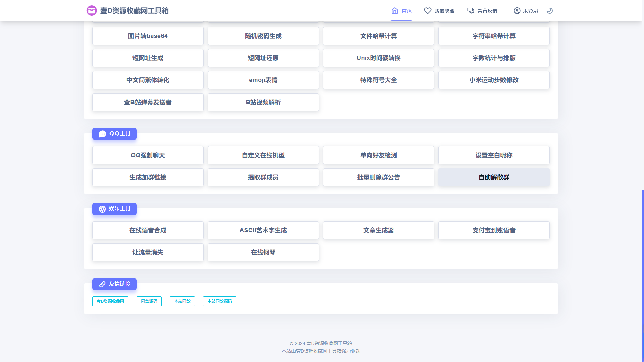
Task: Click the QQ工具 section chat icon
Action: pyautogui.click(x=102, y=134)
